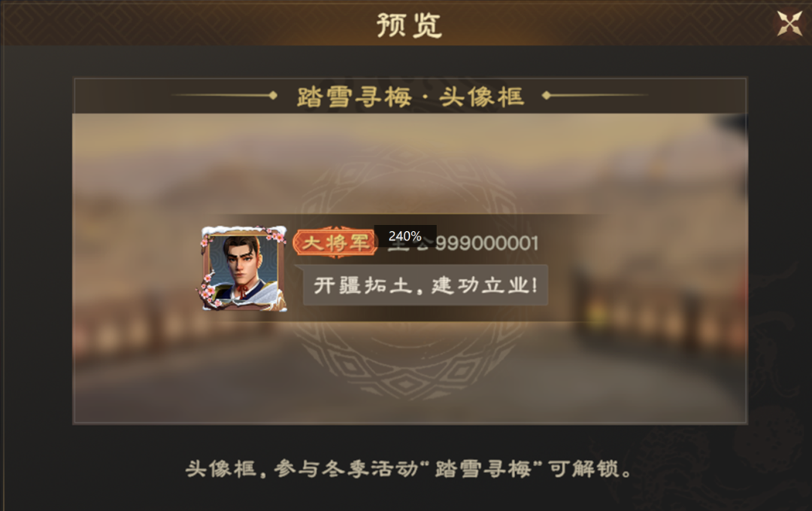Image resolution: width=812 pixels, height=511 pixels.
Task: Click the player name ending 999000001
Action: [463, 244]
